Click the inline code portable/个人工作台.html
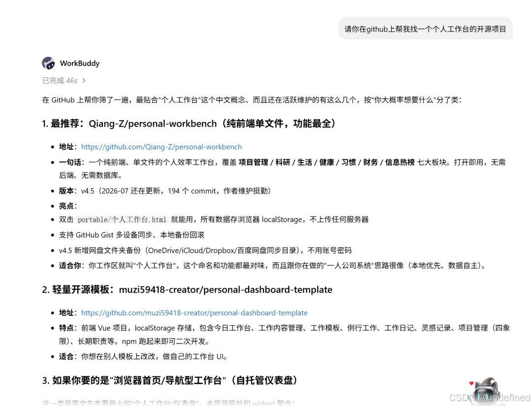This screenshot has height=406, width=532. 122,220
